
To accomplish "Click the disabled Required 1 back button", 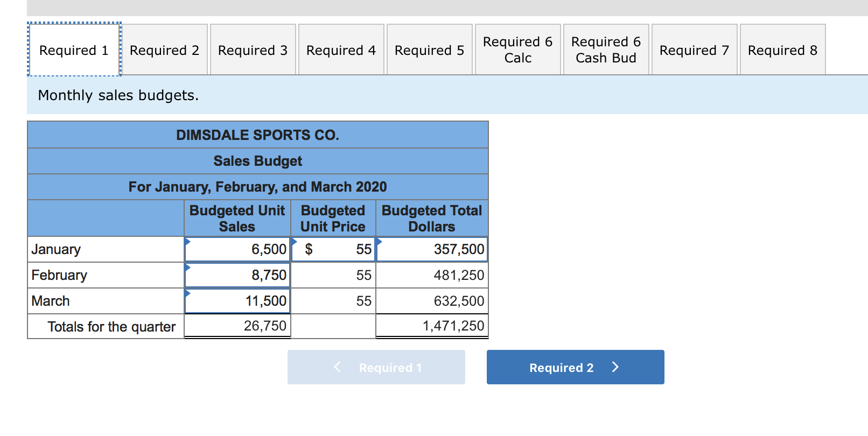I will [x=376, y=367].
